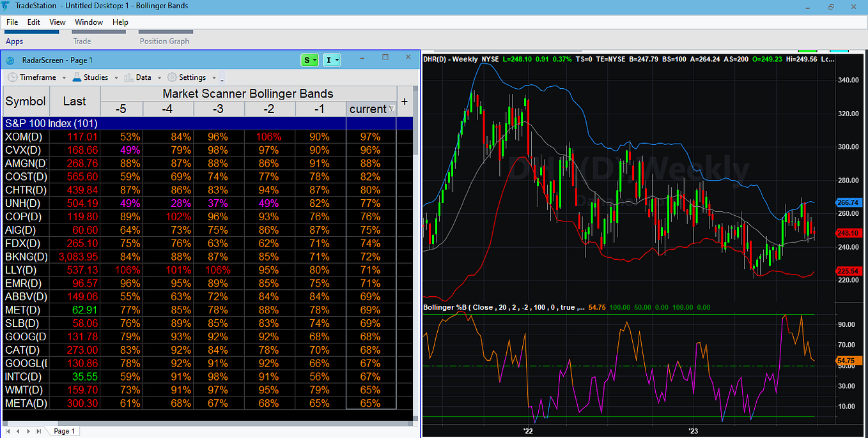Open the Data panel icon
The height and width of the screenshot is (438, 868).
129,77
